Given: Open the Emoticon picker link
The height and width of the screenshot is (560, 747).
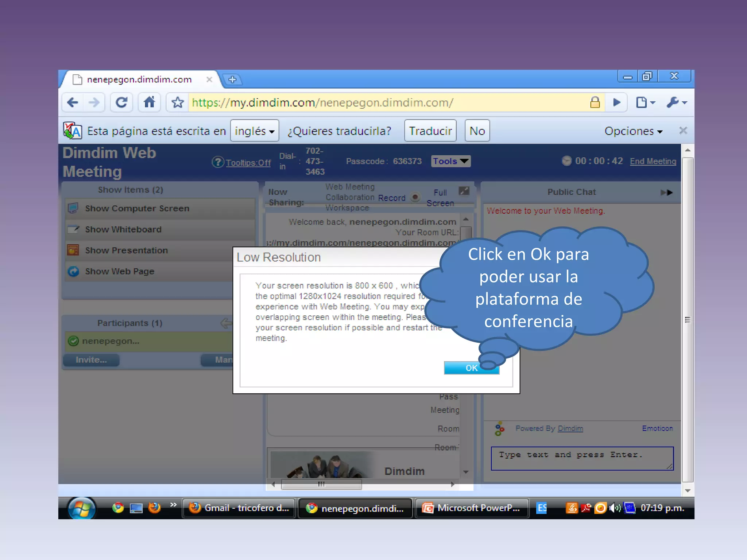Looking at the screenshot, I should [x=657, y=428].
